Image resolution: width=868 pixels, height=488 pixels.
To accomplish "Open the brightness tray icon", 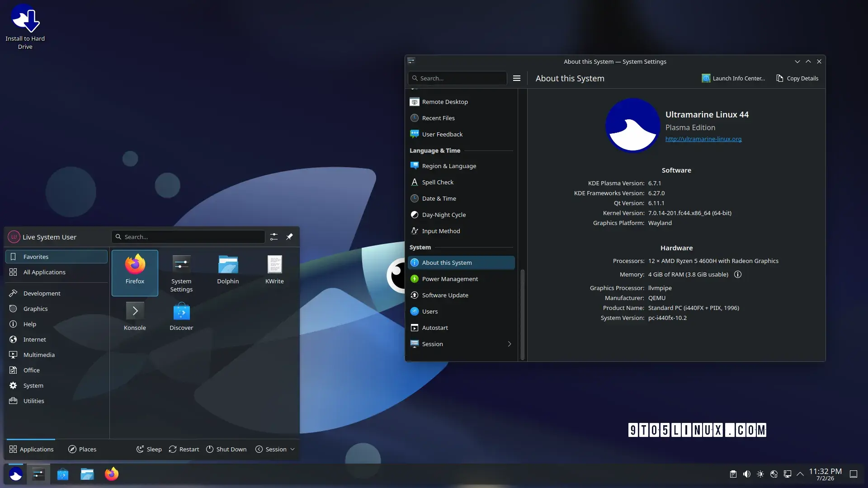I will coord(760,474).
